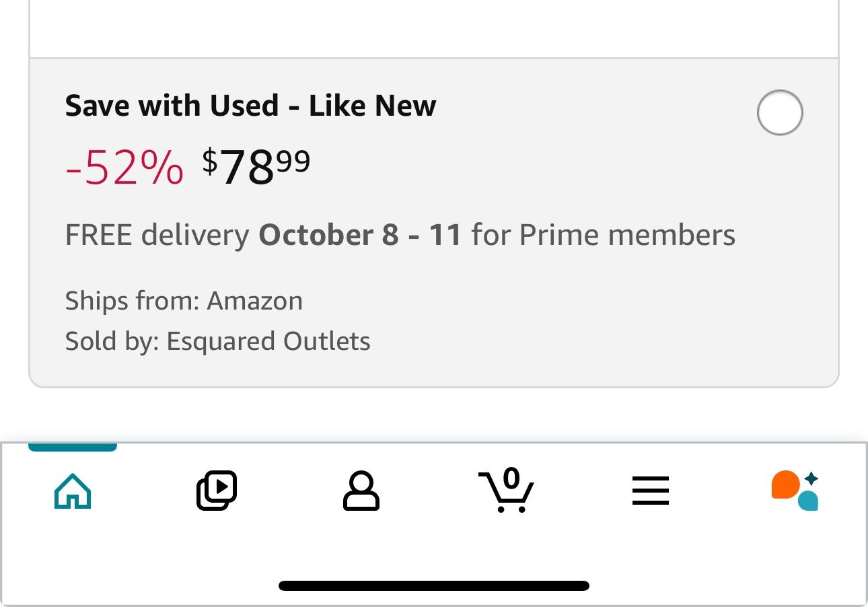
Task: Select the Used - Like New radio button
Action: point(780,112)
